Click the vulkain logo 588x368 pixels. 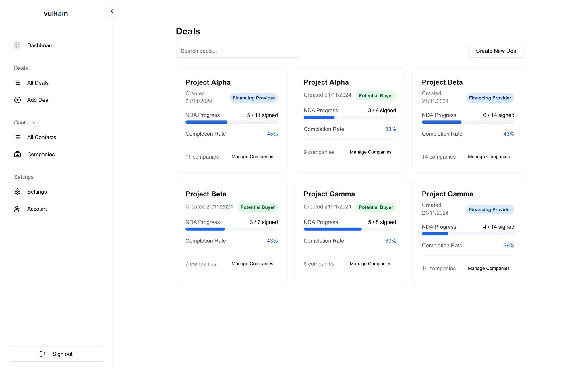tap(56, 14)
